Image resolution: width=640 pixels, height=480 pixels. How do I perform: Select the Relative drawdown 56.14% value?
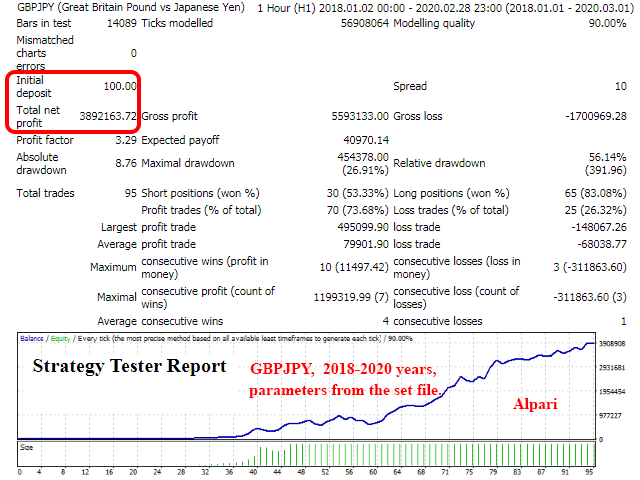(608, 157)
